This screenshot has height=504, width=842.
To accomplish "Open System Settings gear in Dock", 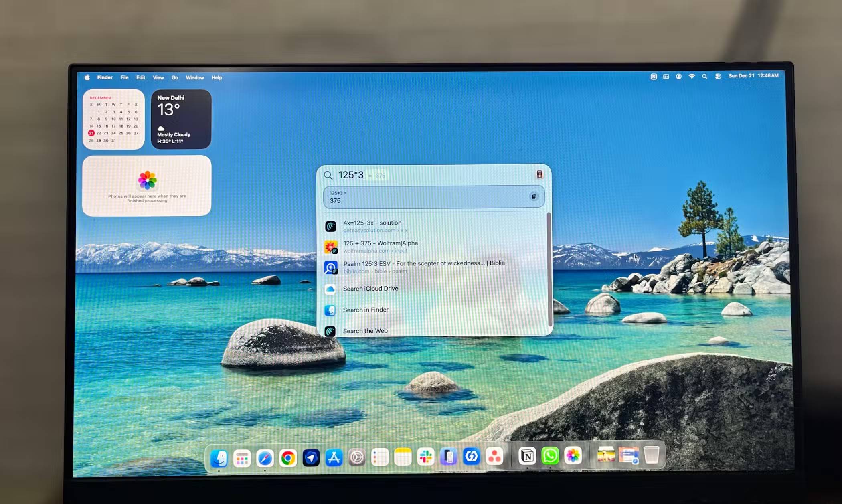I will (x=356, y=457).
